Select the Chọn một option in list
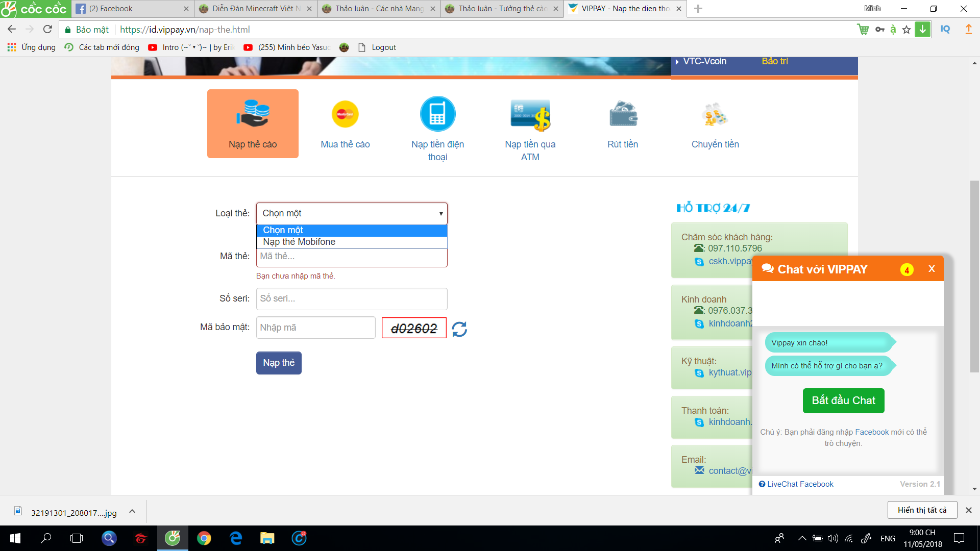The image size is (980, 551). (283, 230)
